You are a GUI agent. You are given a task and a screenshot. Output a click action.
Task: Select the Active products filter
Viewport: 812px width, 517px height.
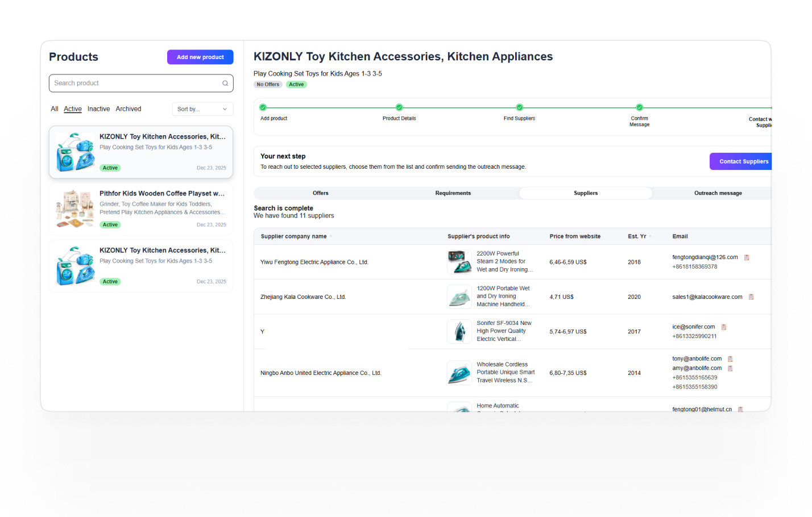pyautogui.click(x=73, y=109)
